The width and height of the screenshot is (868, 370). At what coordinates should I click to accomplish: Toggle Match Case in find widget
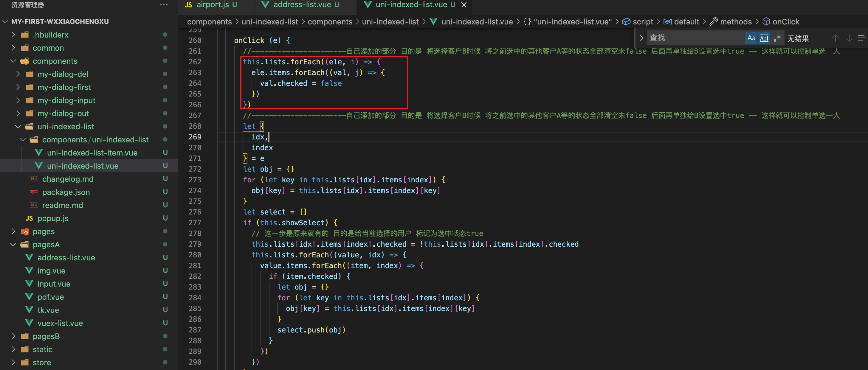(751, 38)
